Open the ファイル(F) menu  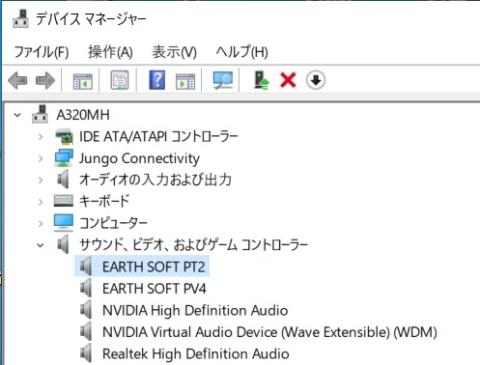coord(41,52)
